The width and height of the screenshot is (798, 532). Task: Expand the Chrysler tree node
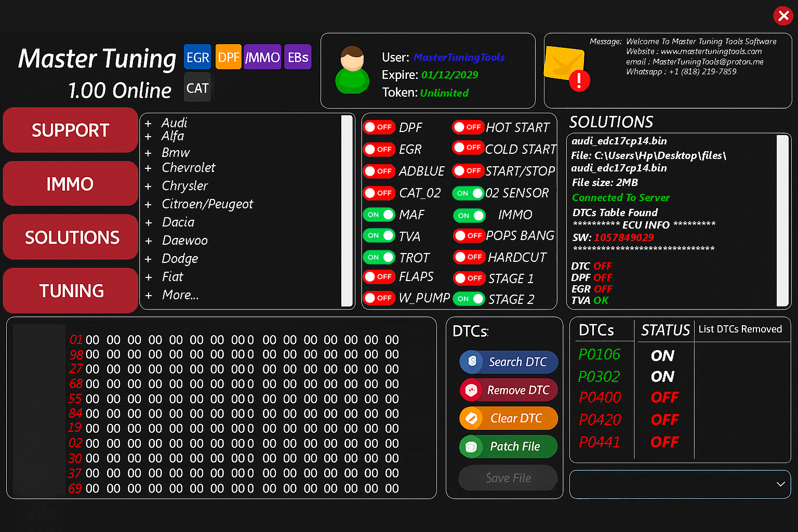148,187
